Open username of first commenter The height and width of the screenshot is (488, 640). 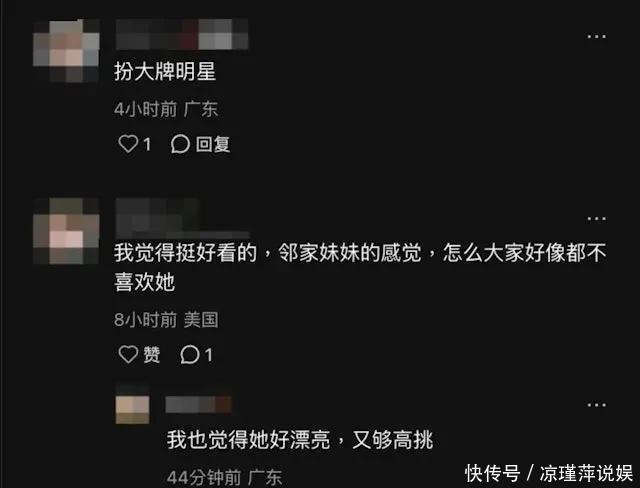pos(182,34)
